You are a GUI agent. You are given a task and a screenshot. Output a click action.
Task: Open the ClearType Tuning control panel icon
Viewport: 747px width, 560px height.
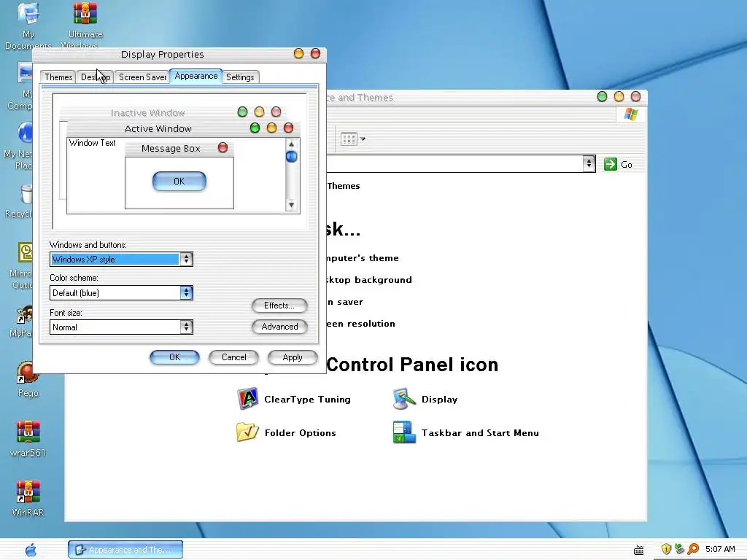click(247, 399)
